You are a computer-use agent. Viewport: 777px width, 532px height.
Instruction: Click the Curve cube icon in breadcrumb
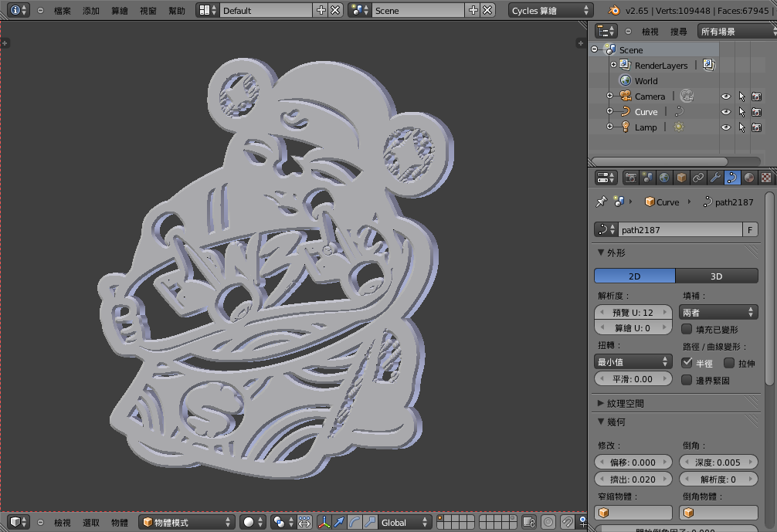(x=650, y=202)
